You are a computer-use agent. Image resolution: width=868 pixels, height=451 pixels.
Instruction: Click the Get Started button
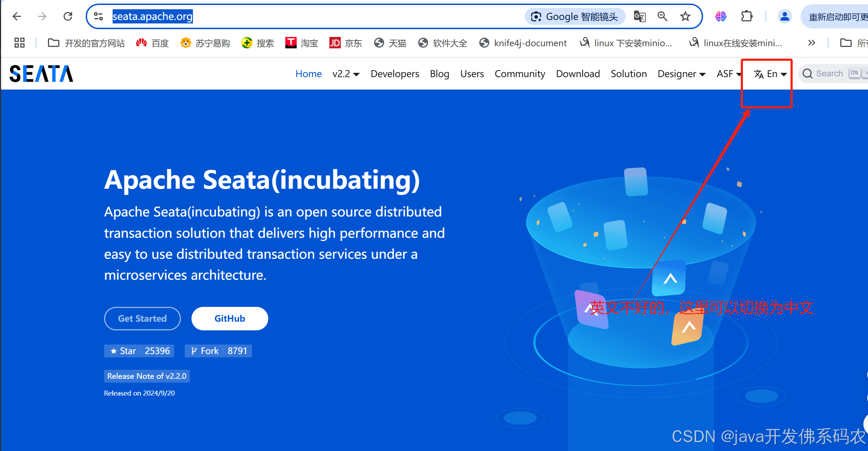pos(142,318)
